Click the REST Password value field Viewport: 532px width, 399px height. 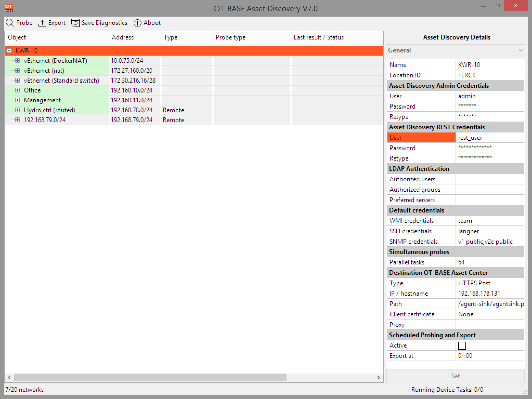(x=490, y=148)
